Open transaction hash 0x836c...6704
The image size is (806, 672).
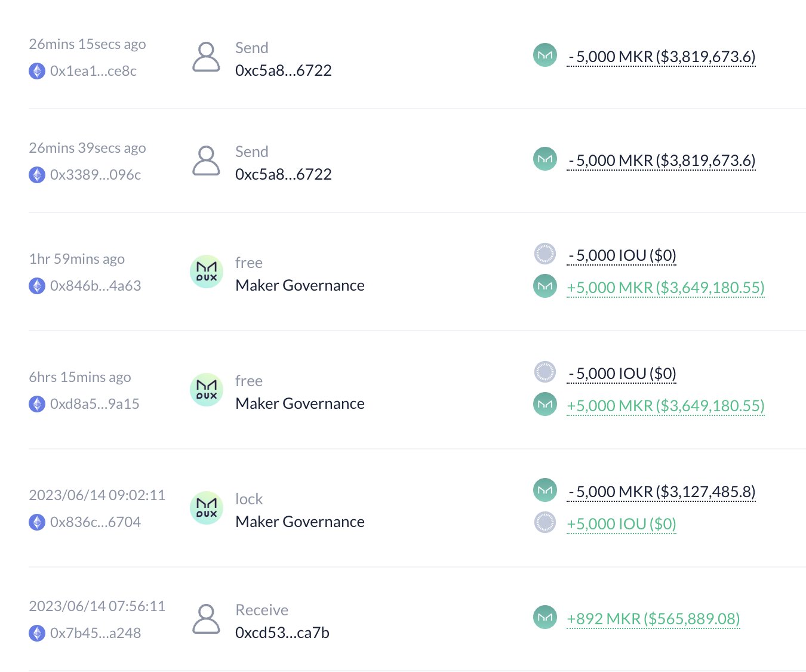coord(95,522)
